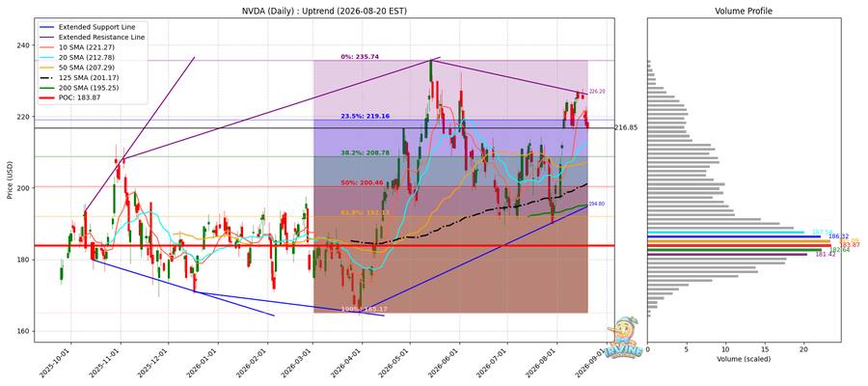
Task: Click the '20' volume axis tick
Action: tap(804, 350)
